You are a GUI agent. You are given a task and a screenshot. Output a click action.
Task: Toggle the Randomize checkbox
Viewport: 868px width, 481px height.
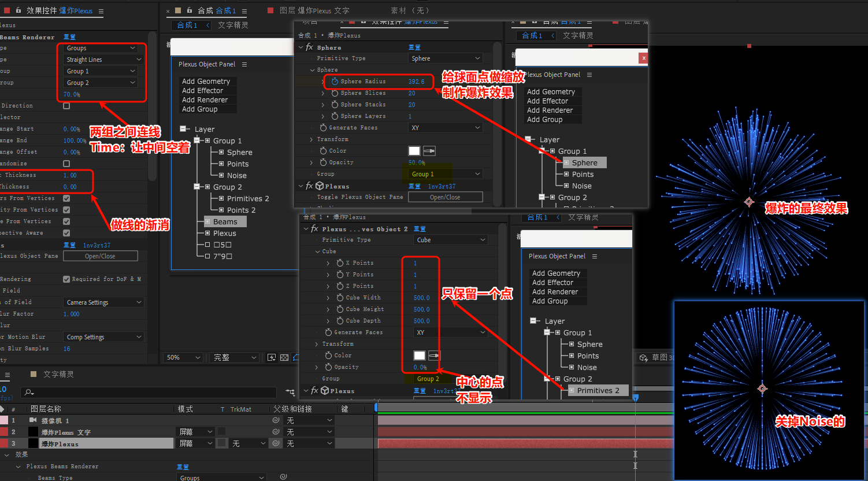[66, 164]
